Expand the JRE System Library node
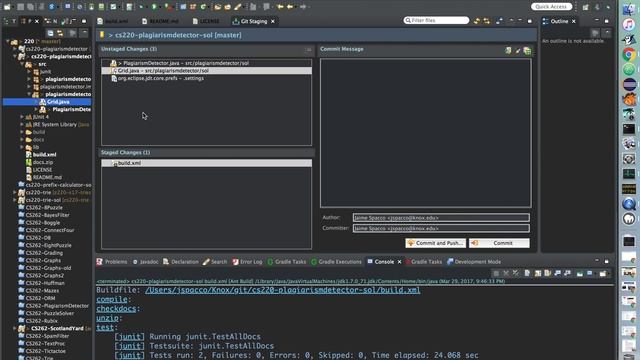Viewport: 640px width, 360px height. pos(22,124)
